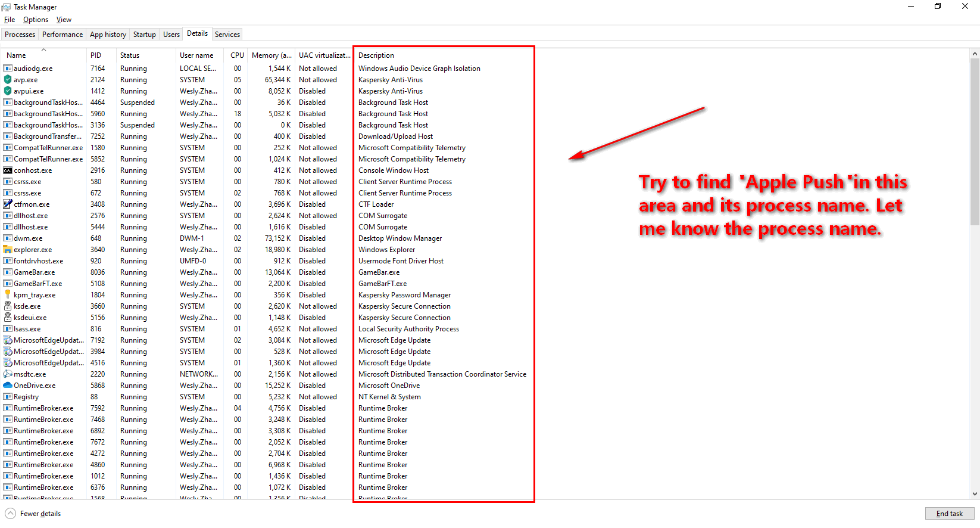The height and width of the screenshot is (528, 980).
Task: Select the Console Window Host description
Action: coord(394,170)
